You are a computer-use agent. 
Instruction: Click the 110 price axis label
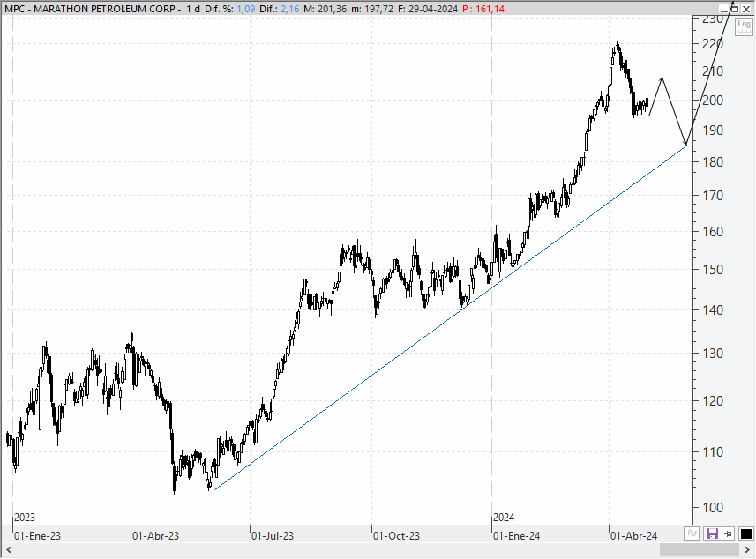713,452
